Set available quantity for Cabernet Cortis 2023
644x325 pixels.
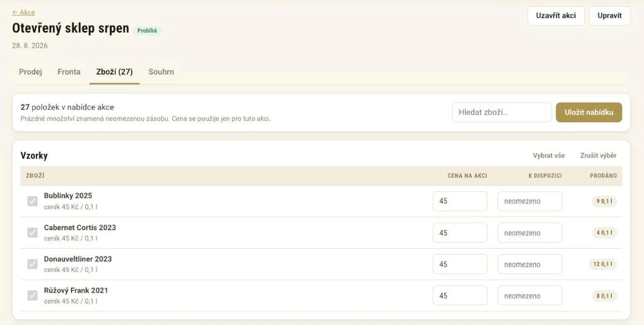click(530, 233)
